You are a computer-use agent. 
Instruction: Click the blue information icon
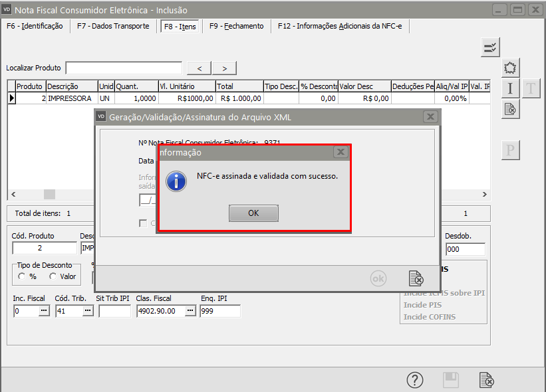[176, 181]
